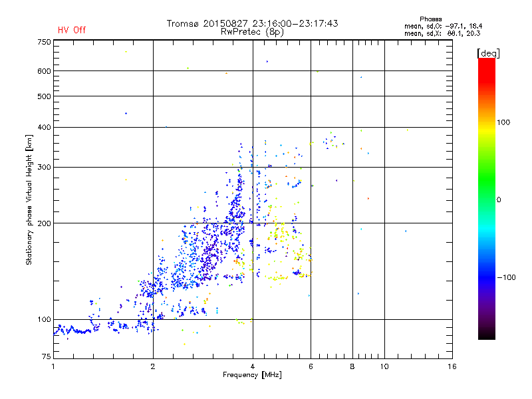532x399 pixels.
Task: Click the colorbar '0' tick label
Action: [x=499, y=200]
